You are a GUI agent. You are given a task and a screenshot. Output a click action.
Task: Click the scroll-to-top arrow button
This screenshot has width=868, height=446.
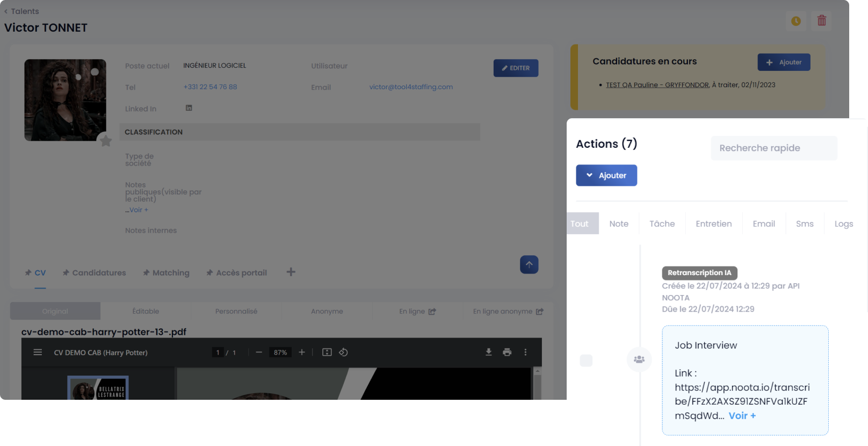coord(529,264)
